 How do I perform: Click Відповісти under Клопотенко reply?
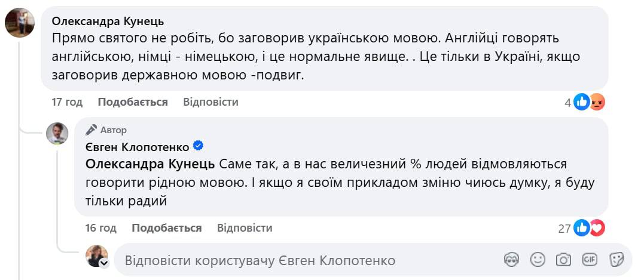pyautogui.click(x=245, y=228)
